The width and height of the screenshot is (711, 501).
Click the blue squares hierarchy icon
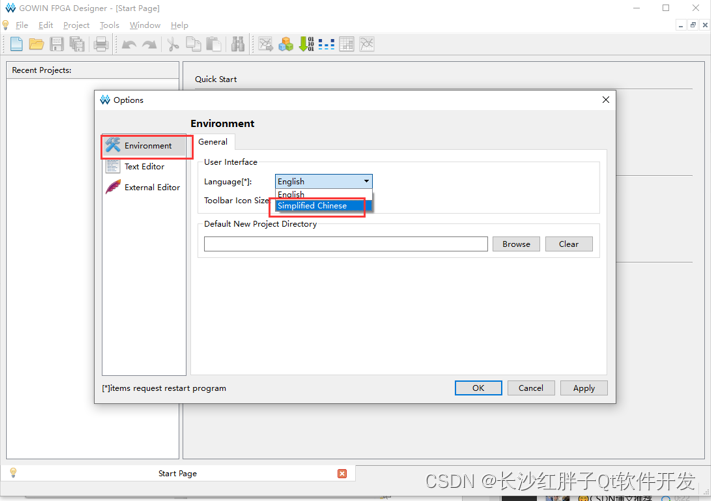click(326, 44)
